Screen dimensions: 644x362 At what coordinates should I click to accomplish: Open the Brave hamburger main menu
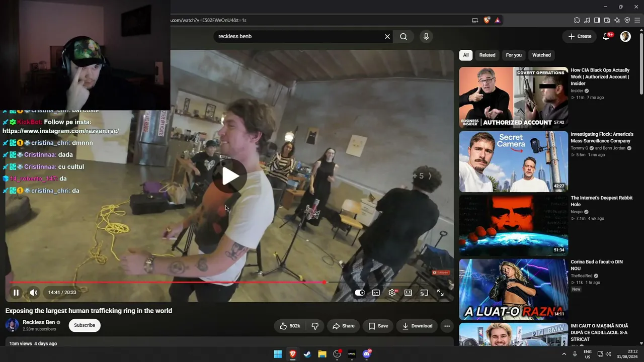637,20
